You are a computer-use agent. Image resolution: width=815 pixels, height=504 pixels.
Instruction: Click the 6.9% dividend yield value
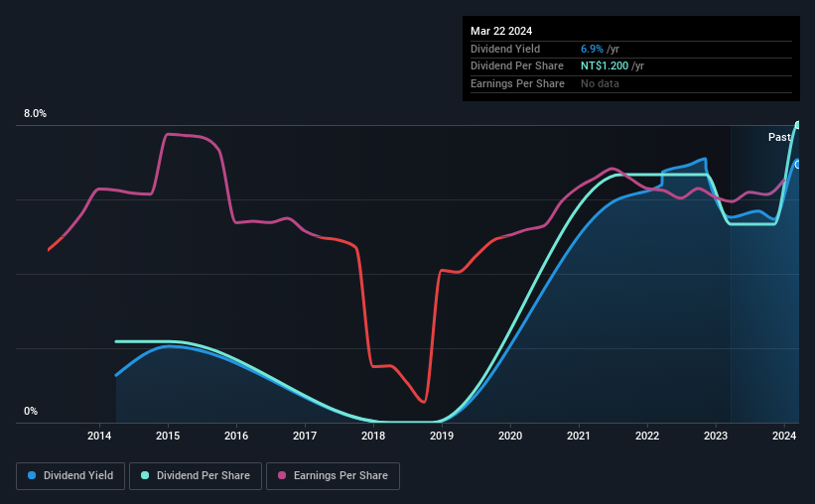592,49
